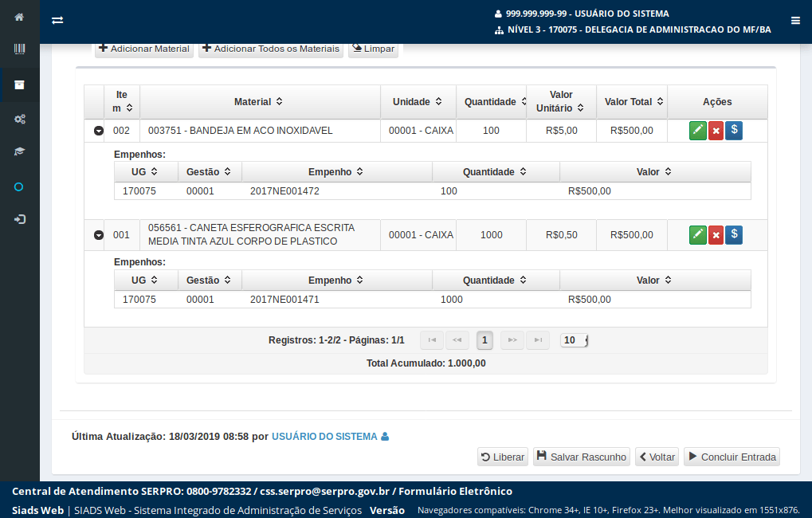Open the Formulário Eletrônico link in footer
Viewport: 812px width, 518px height.
455,491
